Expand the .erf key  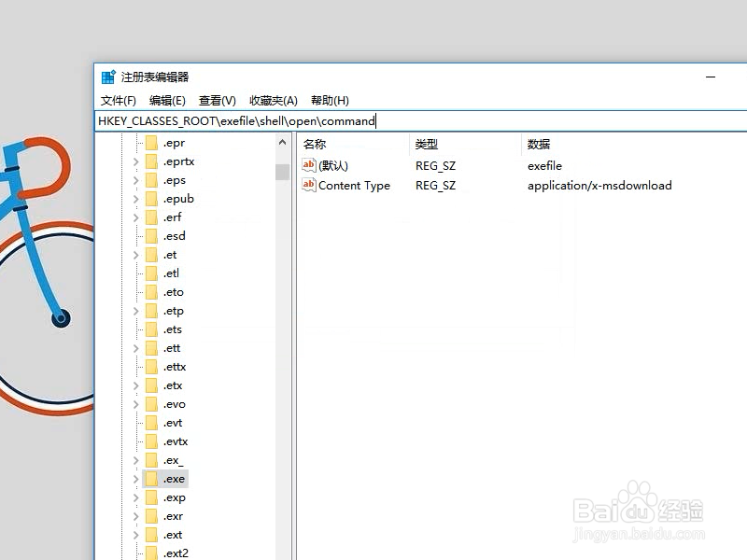click(x=135, y=217)
